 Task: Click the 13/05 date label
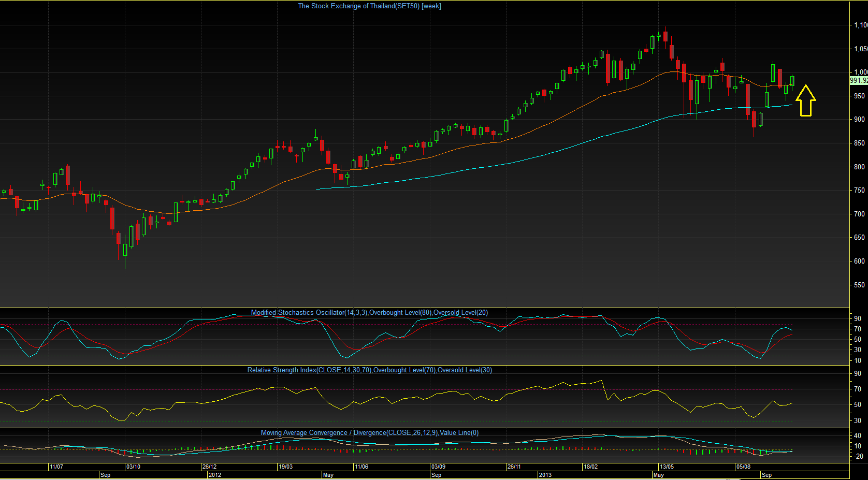(667, 467)
